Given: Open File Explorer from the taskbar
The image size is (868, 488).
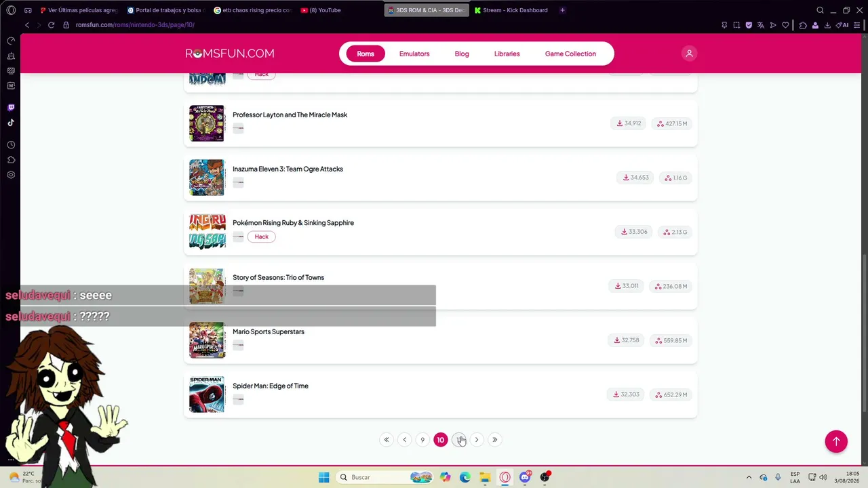Looking at the screenshot, I should [x=485, y=477].
